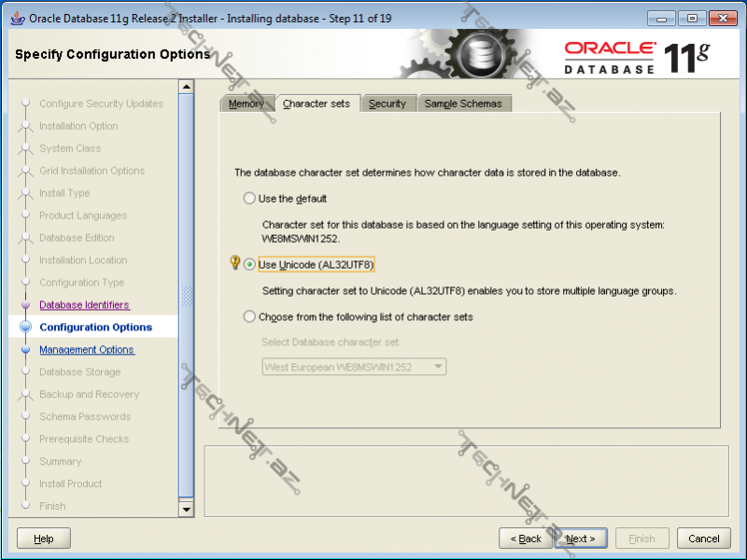This screenshot has height=560, width=747.
Task: Select the Use the default radio button
Action: 249,198
